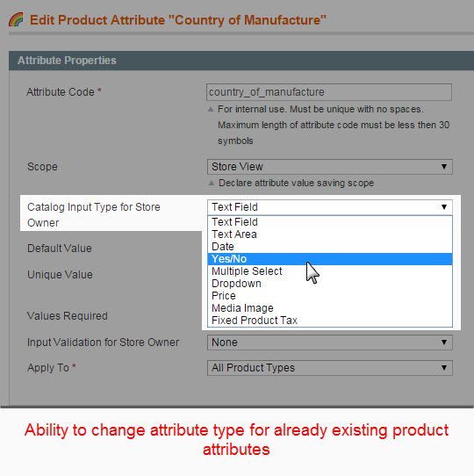
Task: Select Price option in list
Action: click(330, 296)
